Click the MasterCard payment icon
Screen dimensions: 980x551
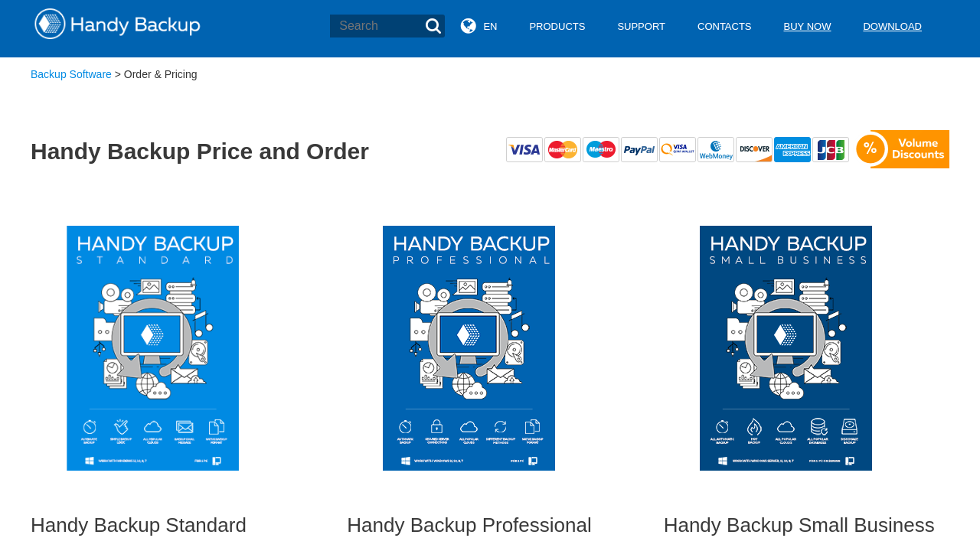tap(563, 150)
